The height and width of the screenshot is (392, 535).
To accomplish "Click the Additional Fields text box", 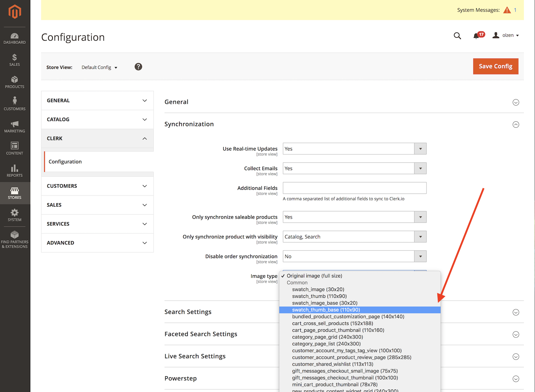I will point(354,188).
